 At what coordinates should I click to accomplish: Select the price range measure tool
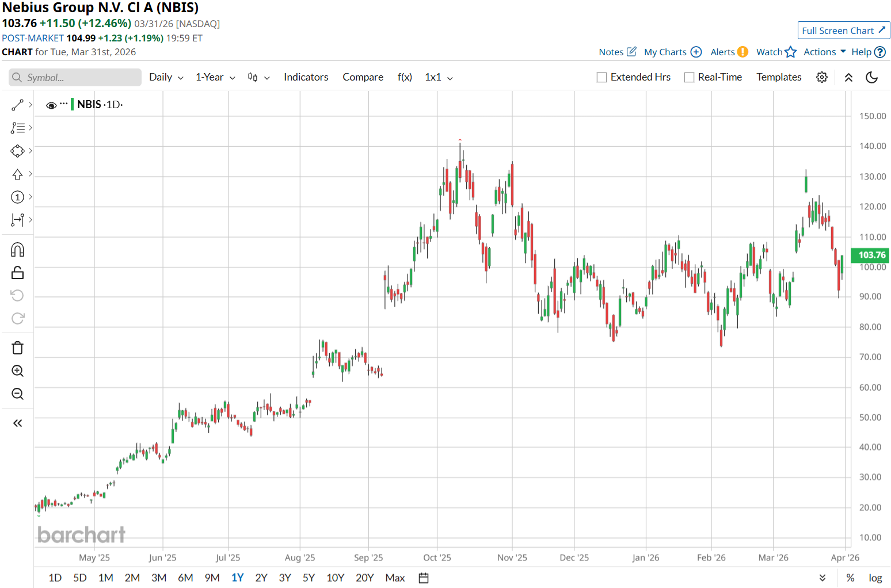[17, 220]
